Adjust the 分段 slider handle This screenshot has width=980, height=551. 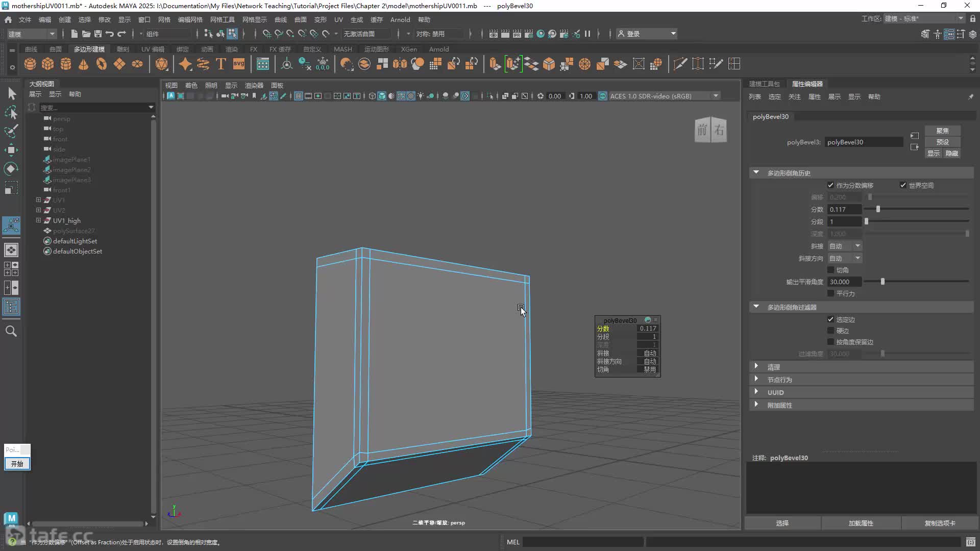coord(866,221)
